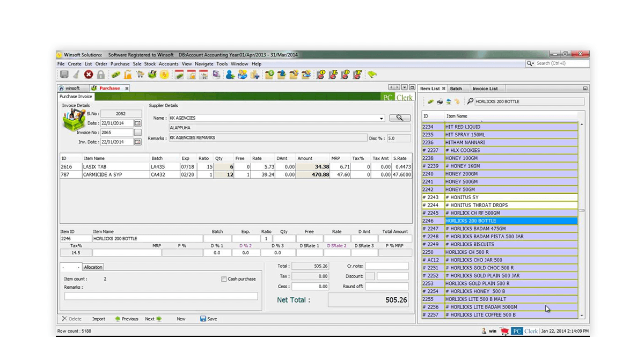This screenshot has height=337, width=644.
Task: Switch to the winsoft tab
Action: (72, 88)
